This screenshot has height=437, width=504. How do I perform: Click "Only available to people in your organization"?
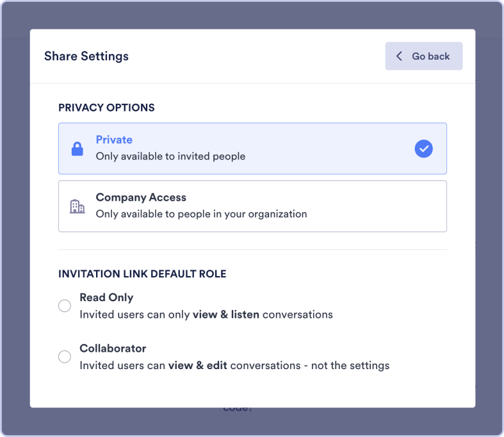201,213
